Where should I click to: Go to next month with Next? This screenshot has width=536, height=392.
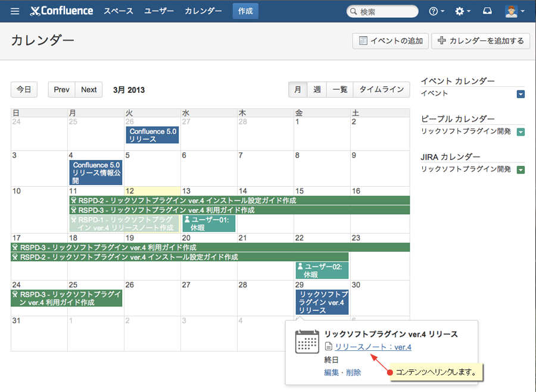coord(89,90)
